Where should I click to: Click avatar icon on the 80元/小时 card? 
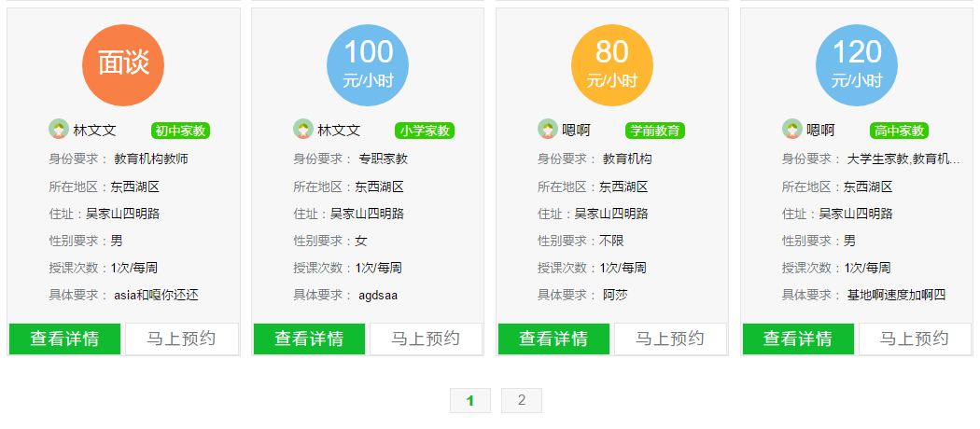548,130
